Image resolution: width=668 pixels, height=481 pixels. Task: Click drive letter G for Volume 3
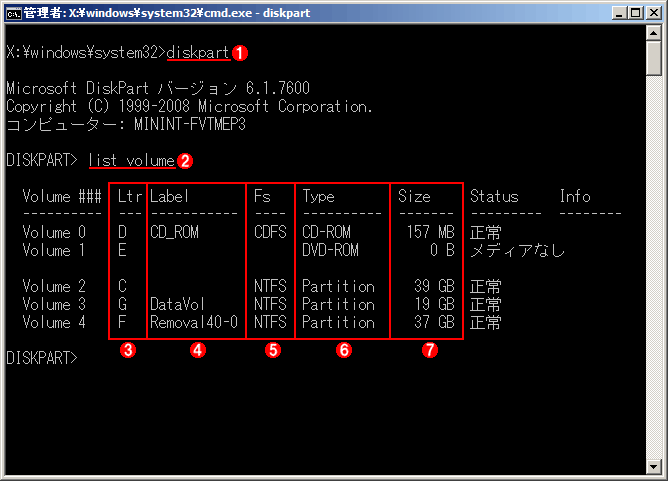(122, 304)
